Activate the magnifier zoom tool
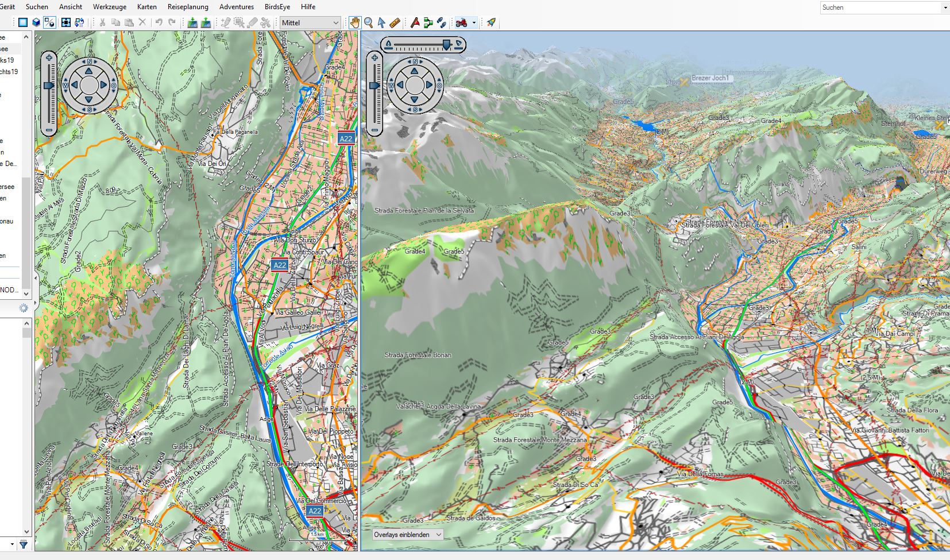This screenshot has width=950, height=560. [369, 23]
